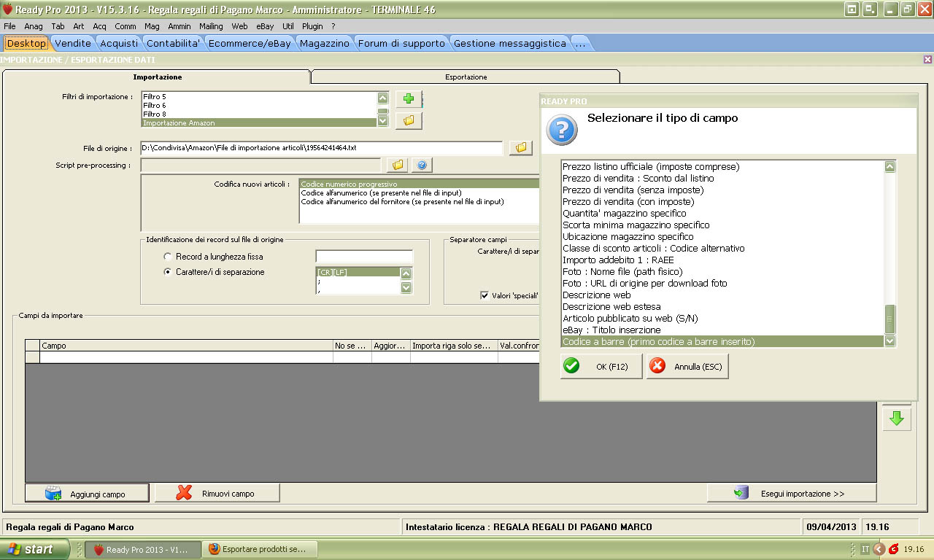This screenshot has width=934, height=560.
Task: Browse for a pre-processing script file
Action: (398, 165)
